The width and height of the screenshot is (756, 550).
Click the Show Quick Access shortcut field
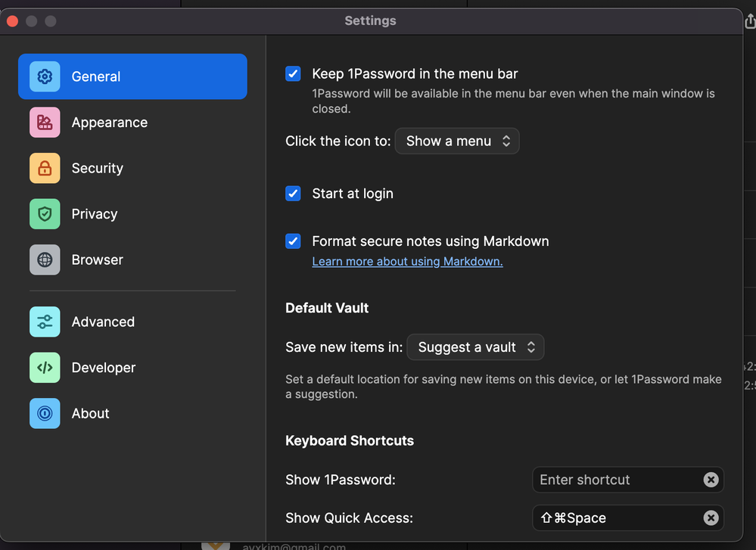(614, 518)
